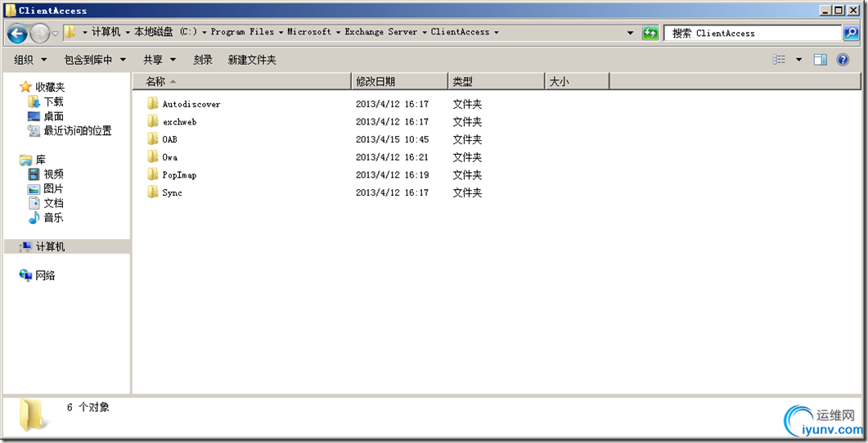
Task: Expand the arrow after Program Files breadcrumb
Action: [281, 33]
